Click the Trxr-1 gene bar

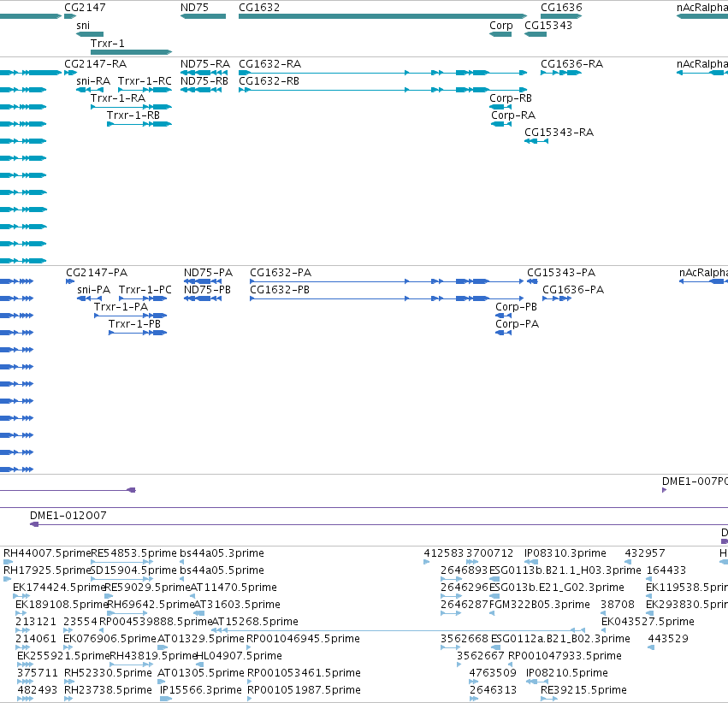(132, 52)
